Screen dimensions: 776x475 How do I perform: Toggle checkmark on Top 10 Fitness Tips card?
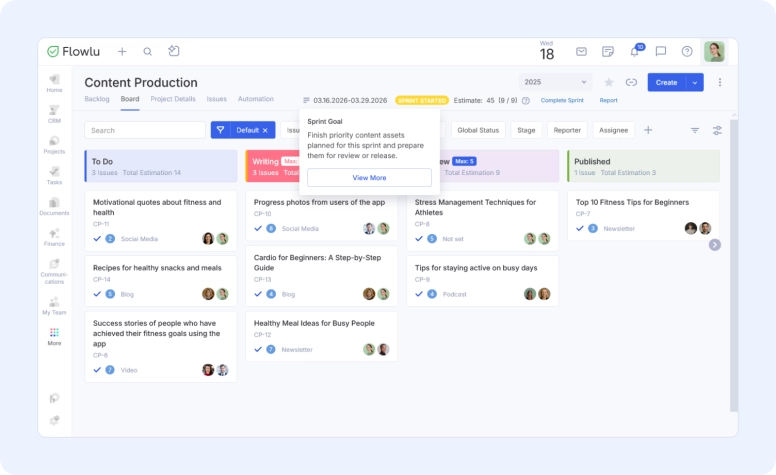580,228
